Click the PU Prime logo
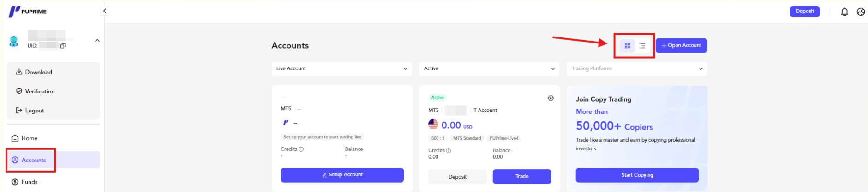This screenshot has height=192, width=868. pyautogui.click(x=28, y=12)
